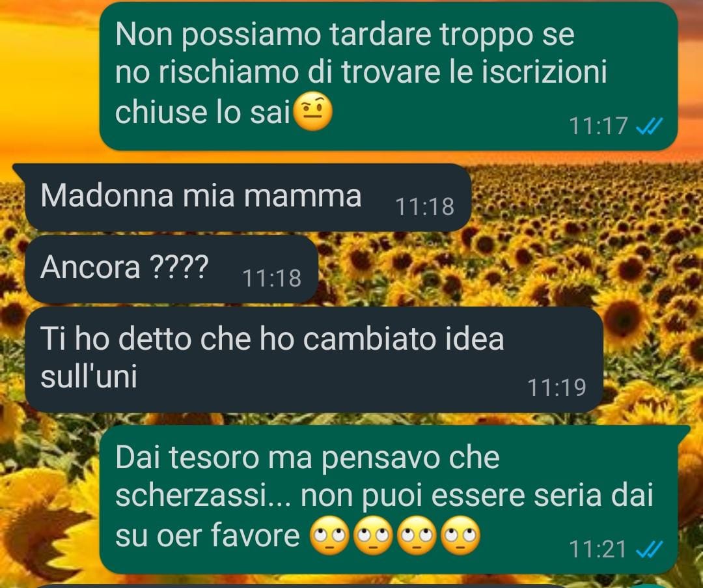Click the raised eyebrow emoji in first message
The width and height of the screenshot is (703, 588).
(x=312, y=112)
